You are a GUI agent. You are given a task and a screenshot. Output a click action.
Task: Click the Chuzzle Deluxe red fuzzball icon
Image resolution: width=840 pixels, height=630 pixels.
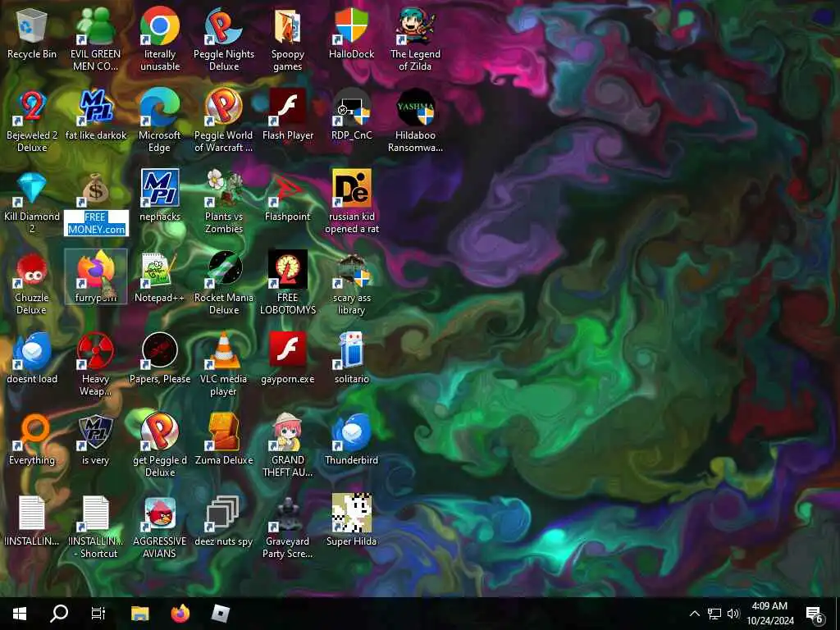[32, 270]
